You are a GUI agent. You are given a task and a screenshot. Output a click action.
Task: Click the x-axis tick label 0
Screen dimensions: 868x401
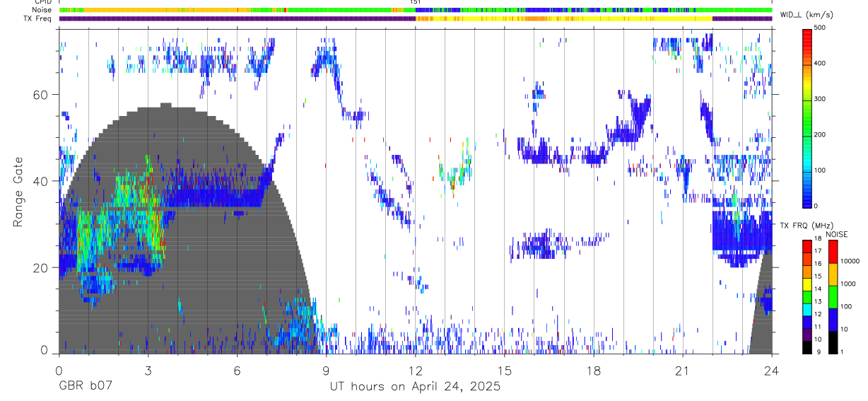tap(59, 371)
